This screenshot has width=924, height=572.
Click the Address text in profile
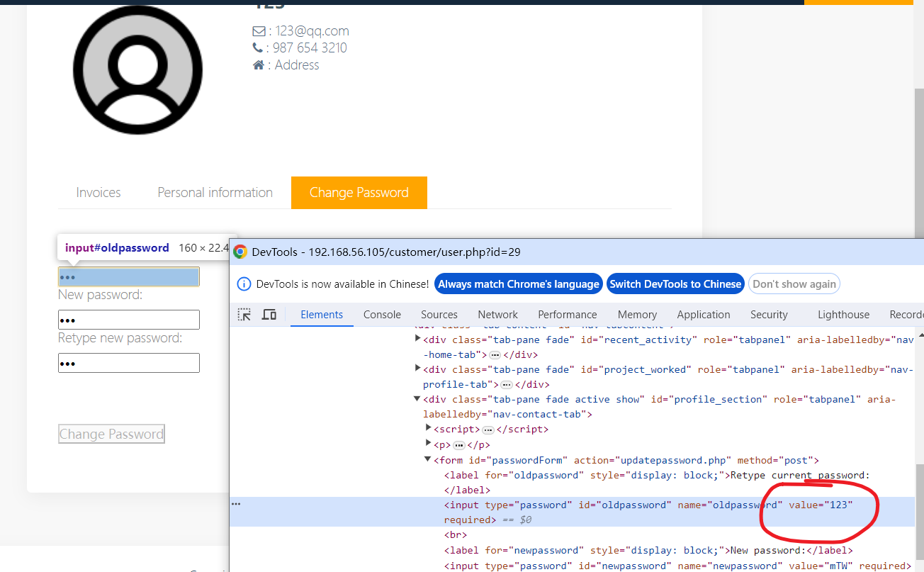point(297,65)
